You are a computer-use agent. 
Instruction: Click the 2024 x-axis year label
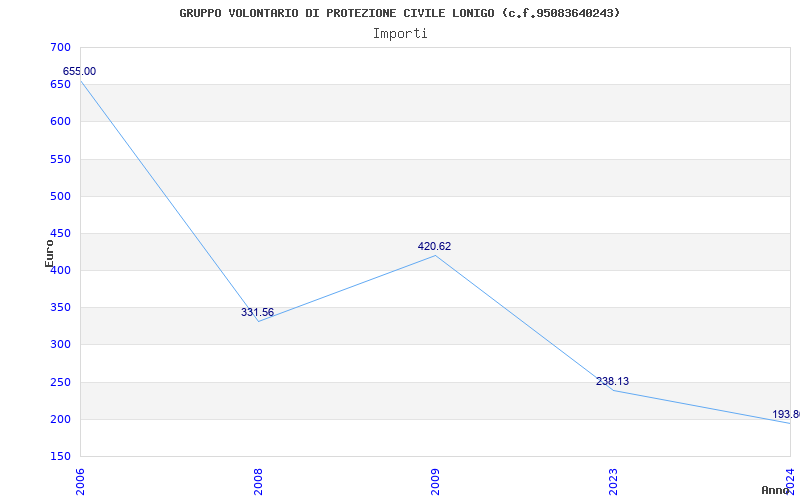click(x=790, y=482)
